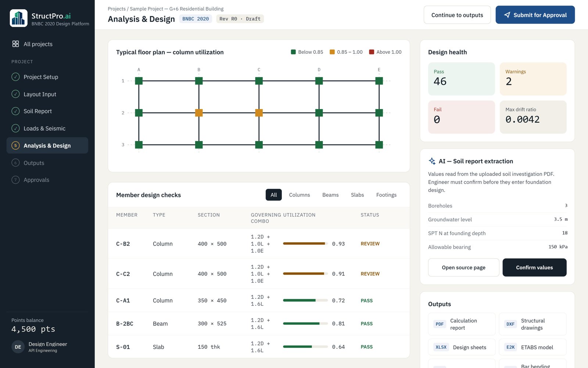Open the soil report source page

(x=463, y=268)
